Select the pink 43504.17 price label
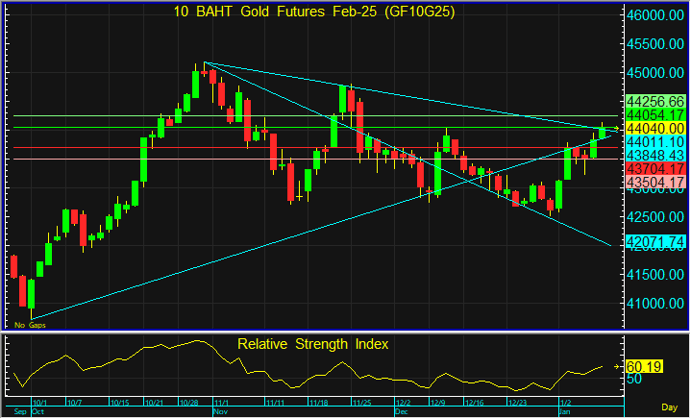 point(654,184)
